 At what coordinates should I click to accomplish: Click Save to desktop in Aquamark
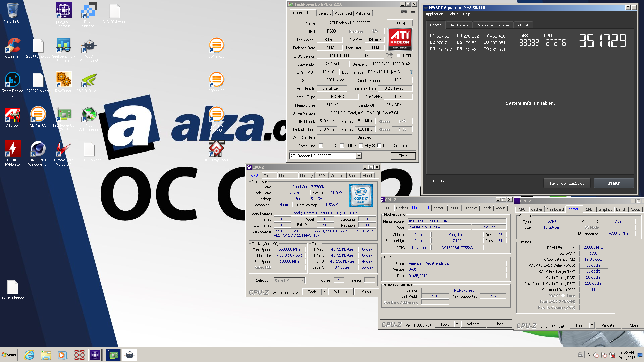pos(567,183)
